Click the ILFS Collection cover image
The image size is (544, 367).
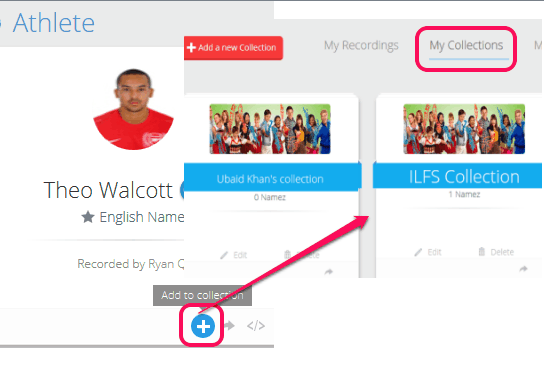pos(464,129)
